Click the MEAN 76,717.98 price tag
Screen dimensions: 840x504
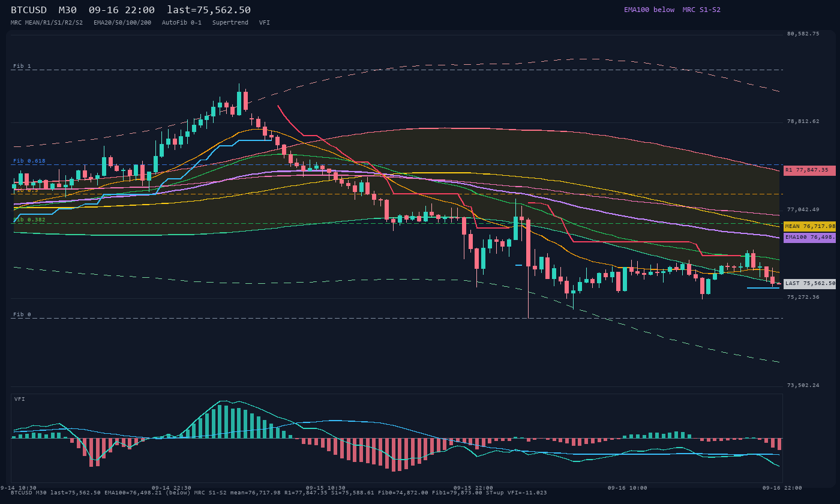pos(809,226)
